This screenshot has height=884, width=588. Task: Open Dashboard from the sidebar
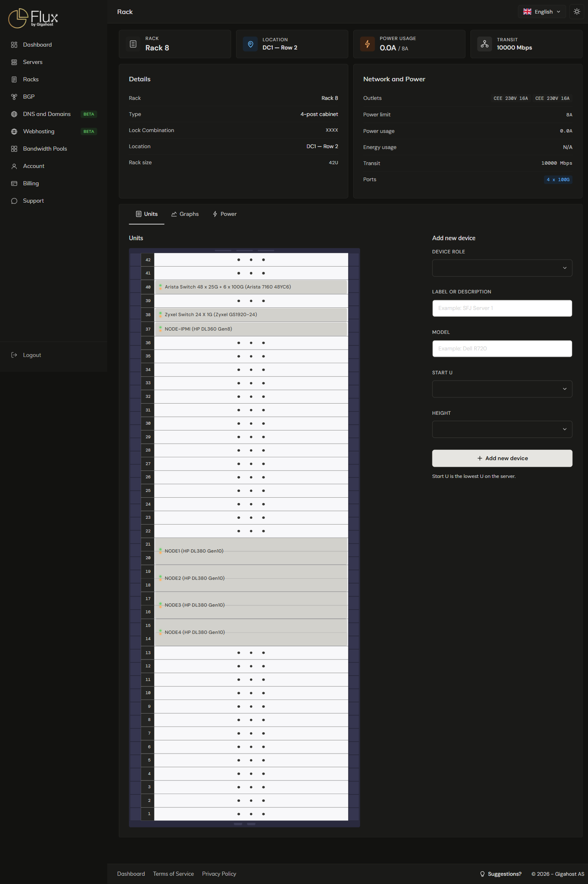(37, 45)
